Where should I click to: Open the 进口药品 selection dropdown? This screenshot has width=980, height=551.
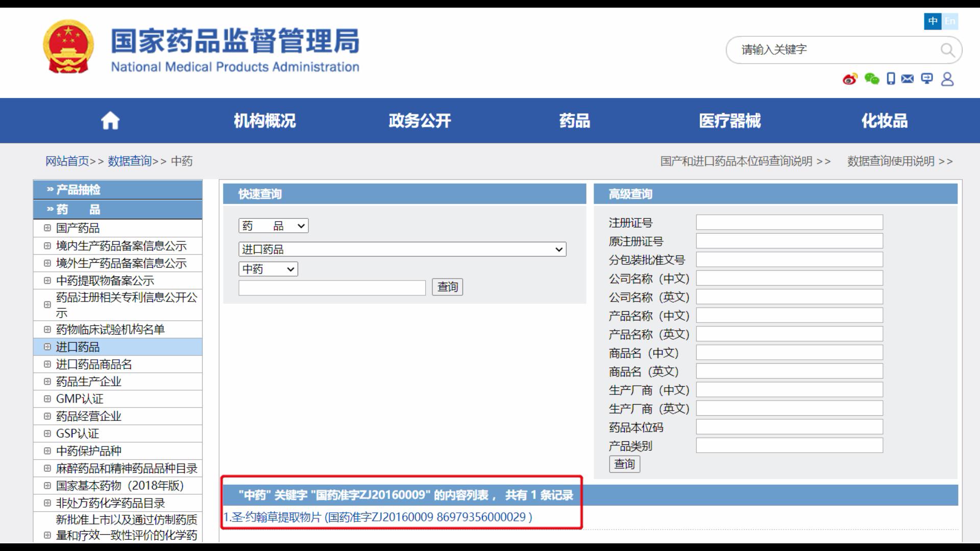click(x=402, y=249)
